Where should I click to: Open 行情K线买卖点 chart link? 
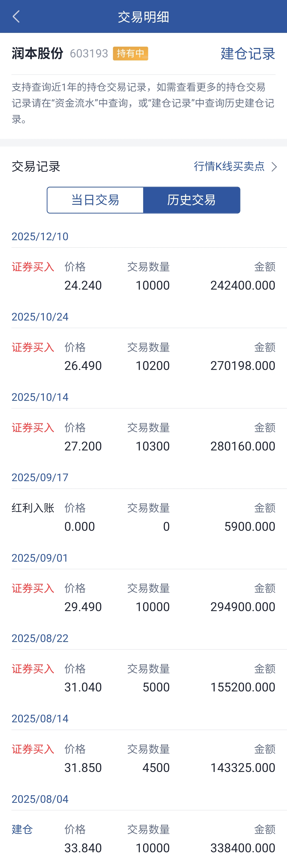[x=229, y=166]
